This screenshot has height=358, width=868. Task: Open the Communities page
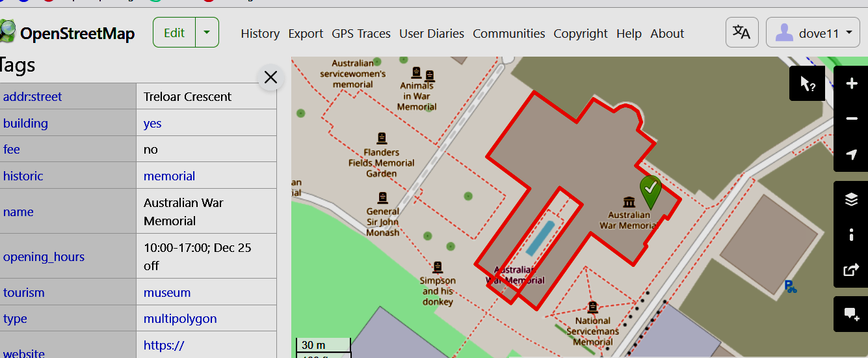(509, 33)
